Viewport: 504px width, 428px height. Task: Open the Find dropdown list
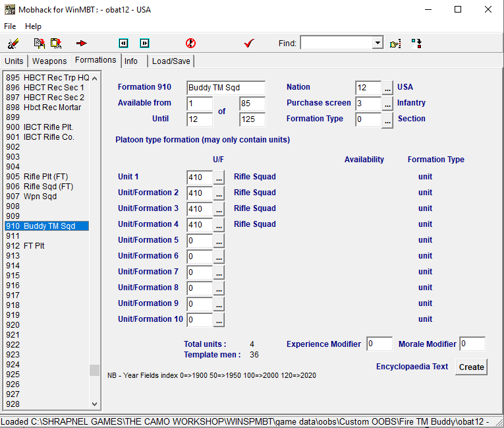pos(378,44)
